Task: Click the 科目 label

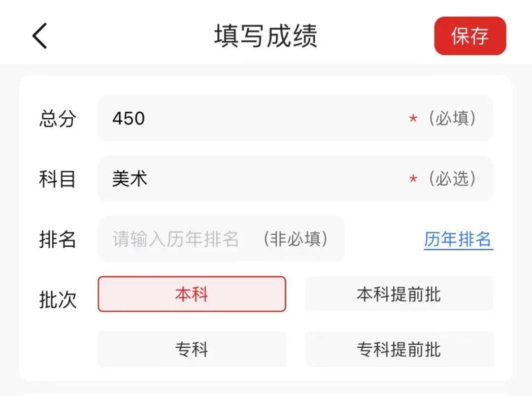Action: (58, 179)
